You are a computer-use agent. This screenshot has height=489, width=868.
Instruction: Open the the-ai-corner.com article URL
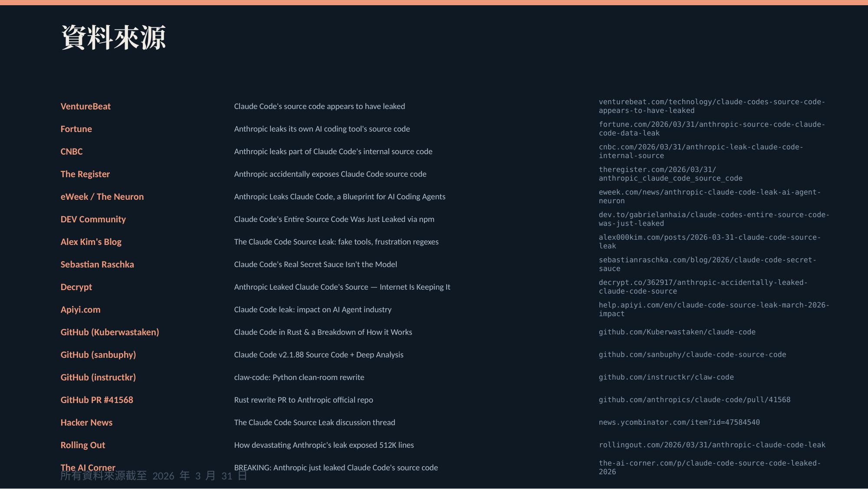coord(710,467)
